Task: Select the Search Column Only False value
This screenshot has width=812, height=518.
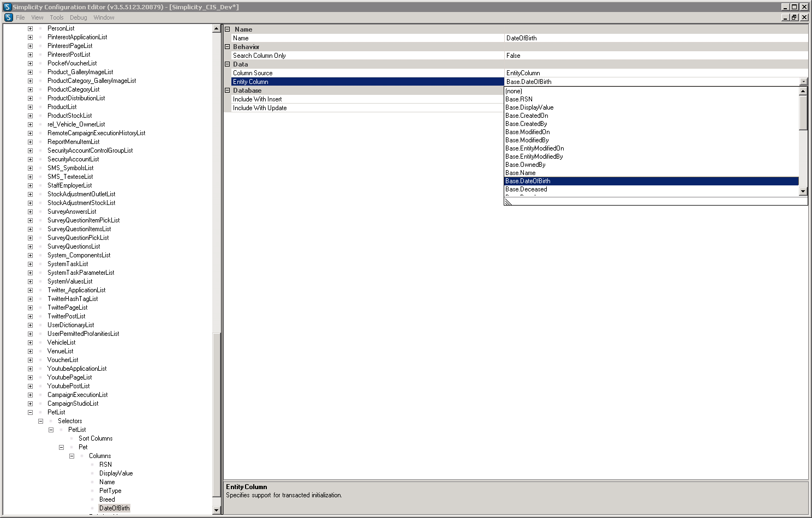Action: (656, 56)
